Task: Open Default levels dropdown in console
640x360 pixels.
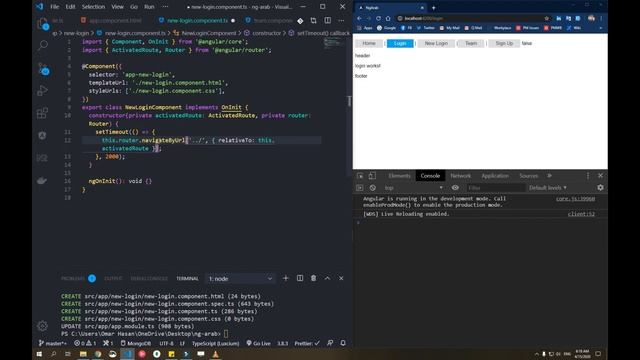Action: click(x=548, y=188)
